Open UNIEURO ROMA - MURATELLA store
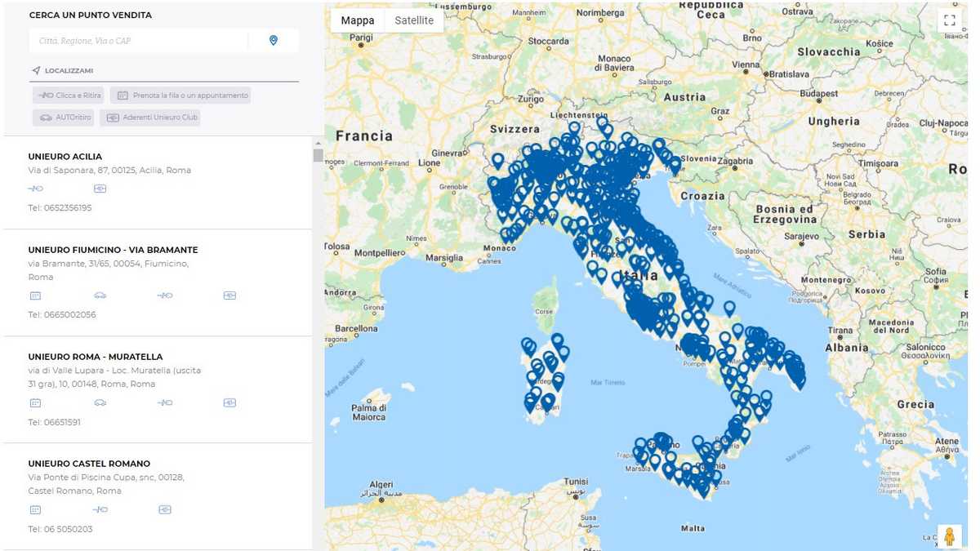Viewport: 980px width, 551px height. tap(96, 357)
